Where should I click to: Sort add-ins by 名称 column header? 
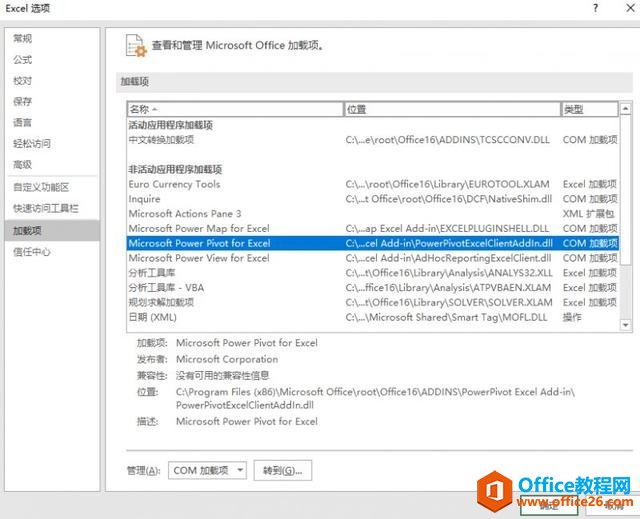[x=235, y=109]
